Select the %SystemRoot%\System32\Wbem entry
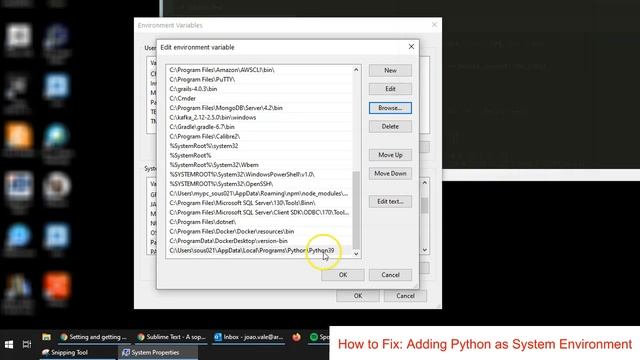The height and width of the screenshot is (360, 640). [260, 165]
